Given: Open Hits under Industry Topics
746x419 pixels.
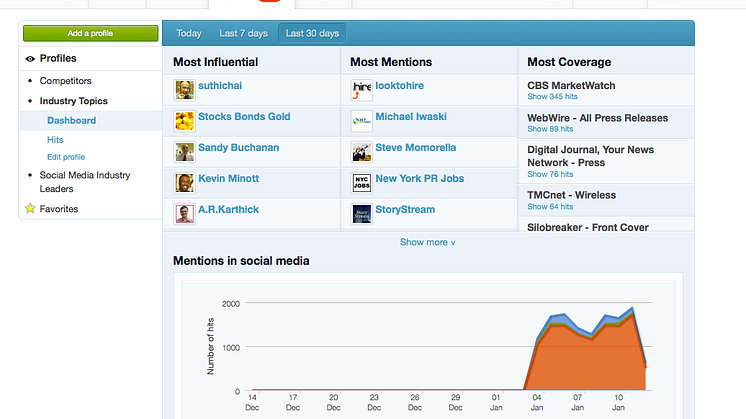Looking at the screenshot, I should (55, 140).
